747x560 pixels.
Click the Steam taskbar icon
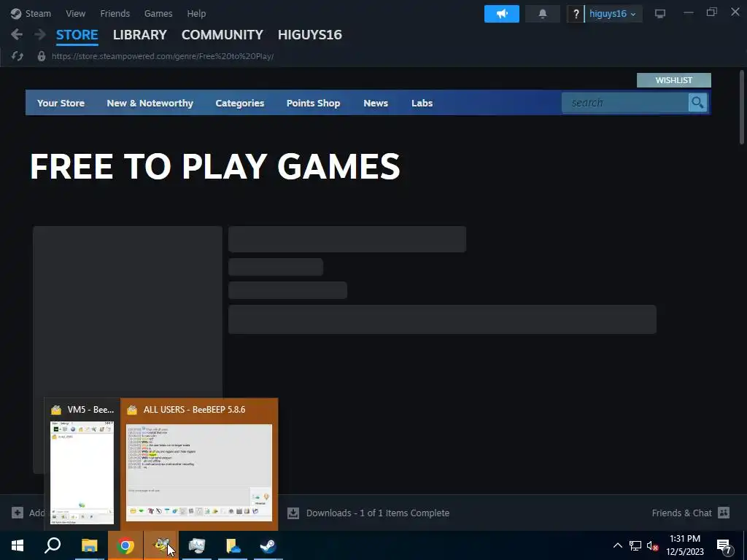coord(268,545)
